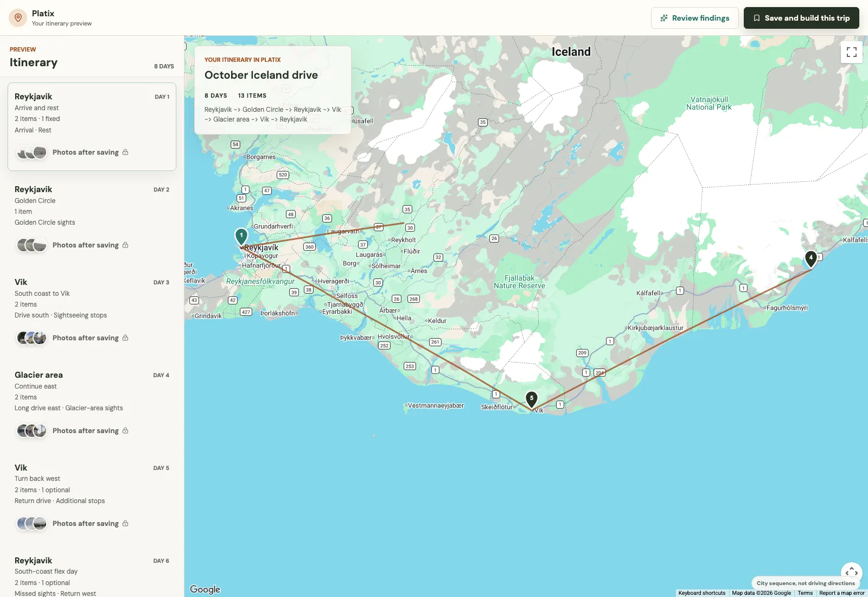The height and width of the screenshot is (597, 868).
Task: Toggle fullscreen map view icon
Action: click(852, 52)
